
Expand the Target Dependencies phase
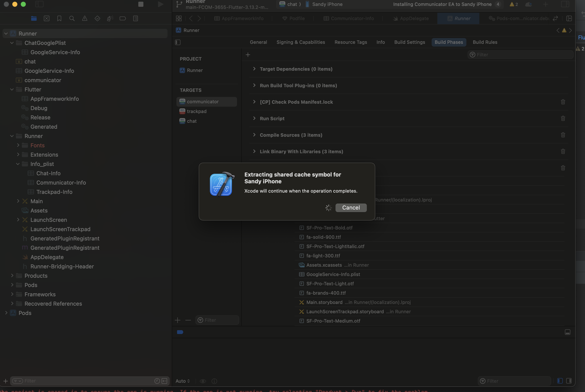(254, 69)
